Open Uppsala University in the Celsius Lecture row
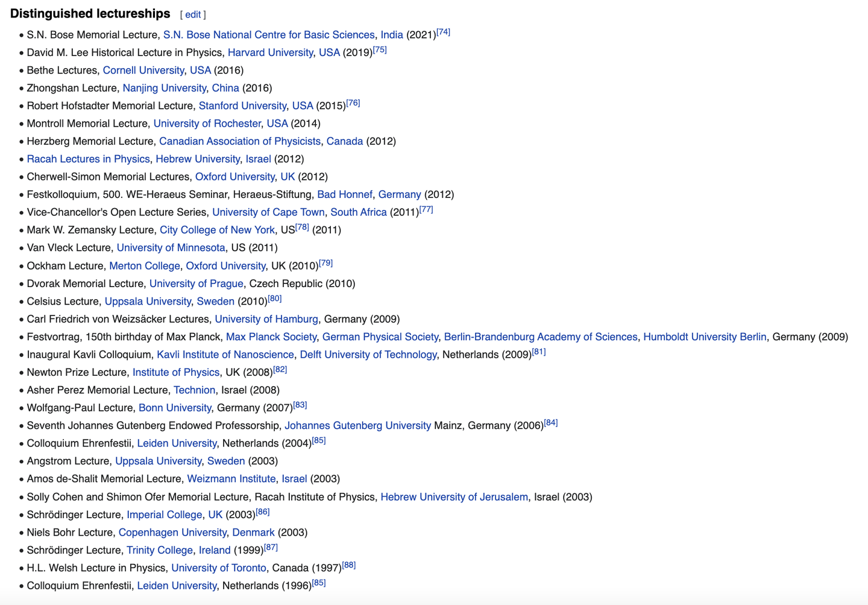The image size is (868, 605). 148,302
